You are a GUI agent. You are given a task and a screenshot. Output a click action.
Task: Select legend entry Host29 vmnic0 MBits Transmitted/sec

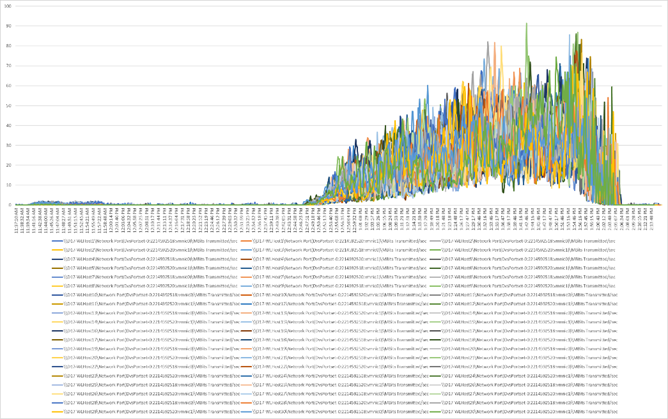[x=523, y=402]
